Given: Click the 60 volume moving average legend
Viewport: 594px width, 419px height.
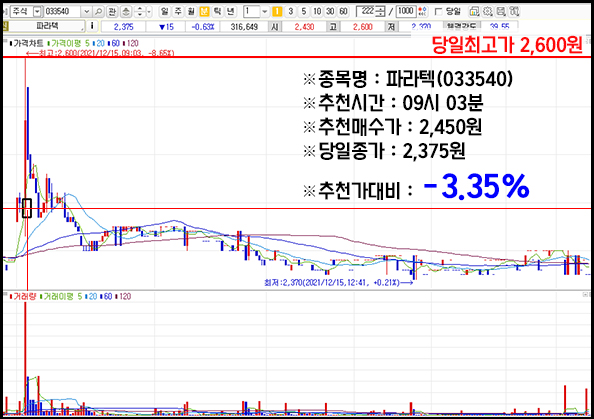Looking at the screenshot, I should [107, 296].
